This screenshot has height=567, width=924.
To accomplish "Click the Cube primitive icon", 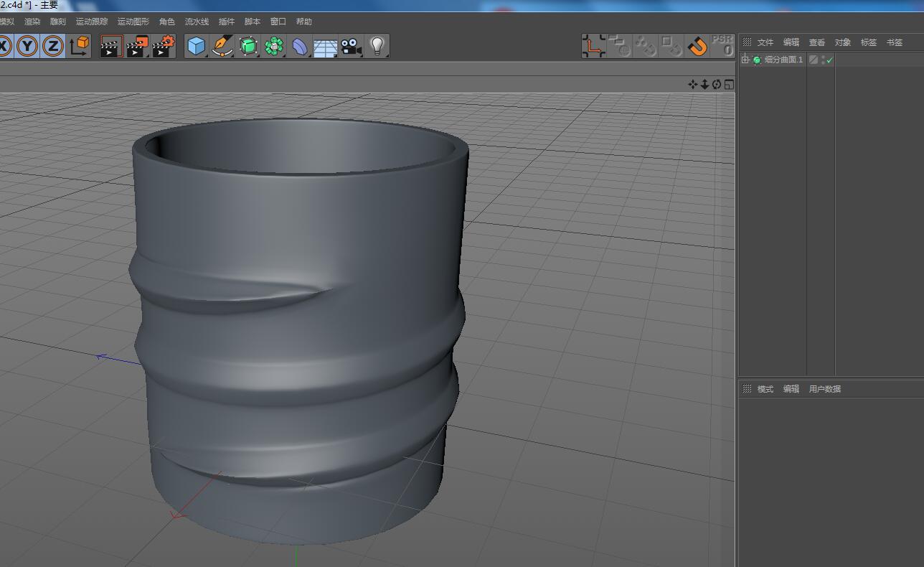I will tap(195, 47).
